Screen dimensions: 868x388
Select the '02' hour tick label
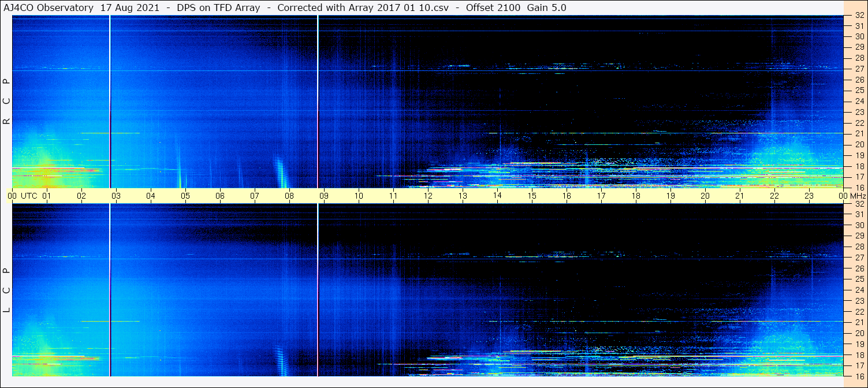pos(81,196)
